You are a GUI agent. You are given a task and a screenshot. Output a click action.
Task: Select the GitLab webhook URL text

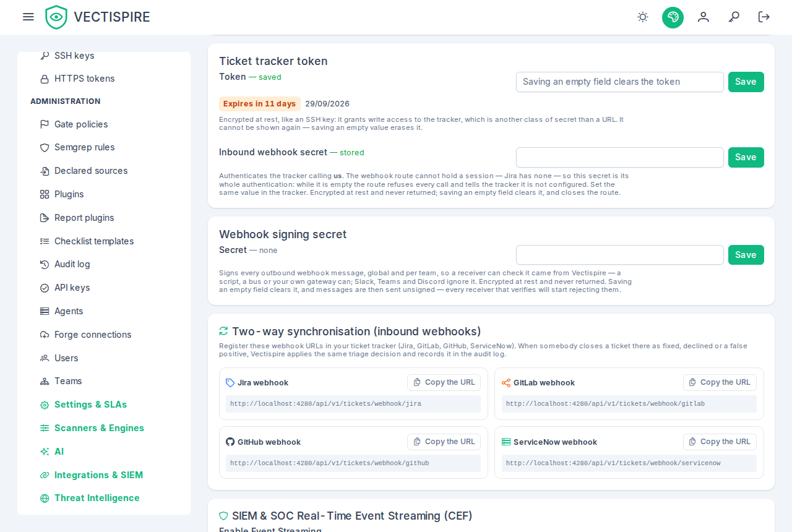tap(606, 403)
